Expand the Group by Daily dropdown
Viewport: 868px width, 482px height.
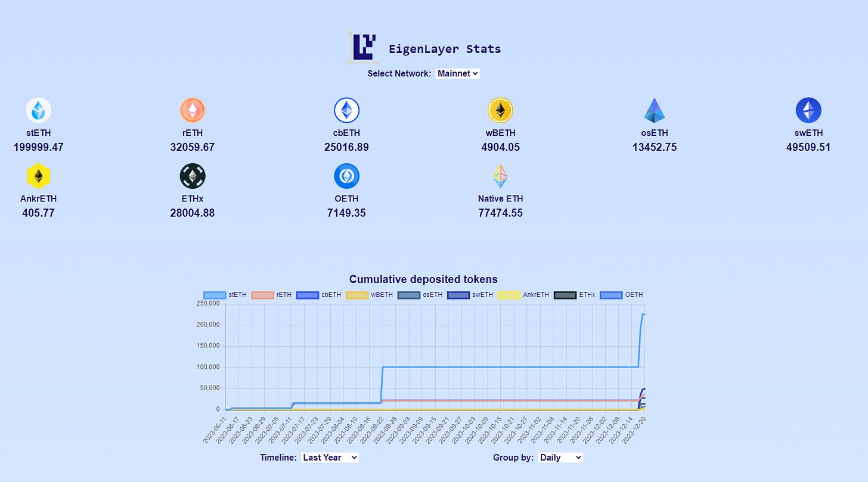(x=560, y=458)
